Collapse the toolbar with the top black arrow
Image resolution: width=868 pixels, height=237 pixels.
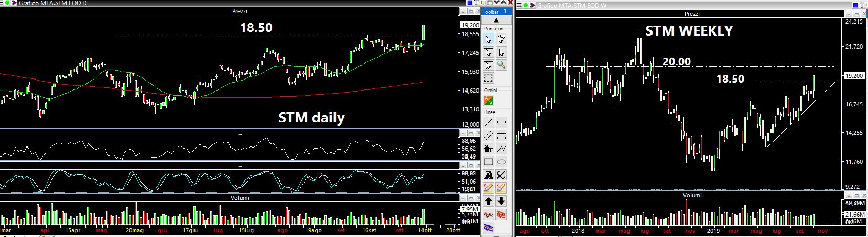click(x=496, y=20)
